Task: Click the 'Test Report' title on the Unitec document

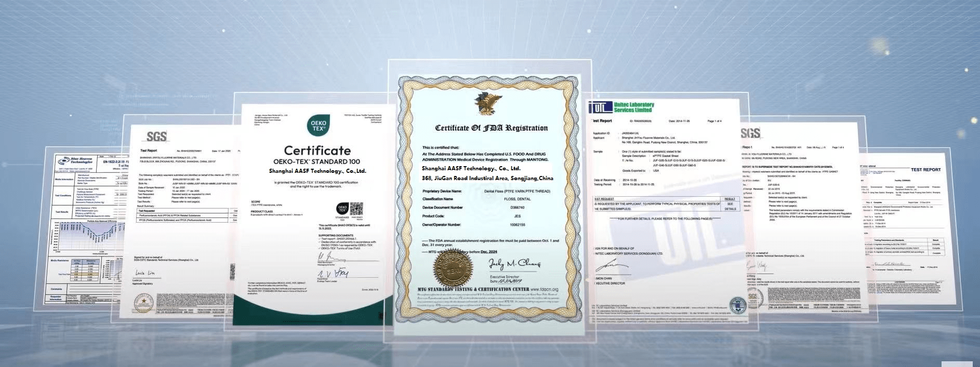Action: pyautogui.click(x=602, y=120)
